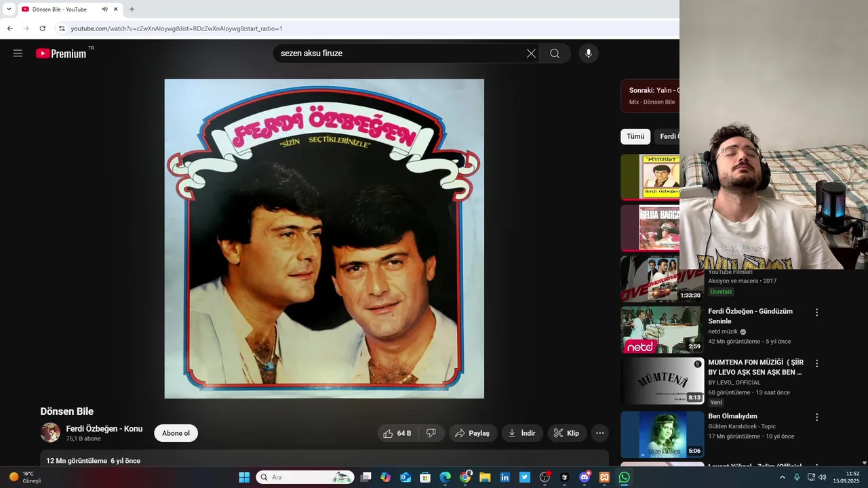Switch to OBS Studio on taskbar
This screenshot has height=488, width=868.
(x=545, y=477)
